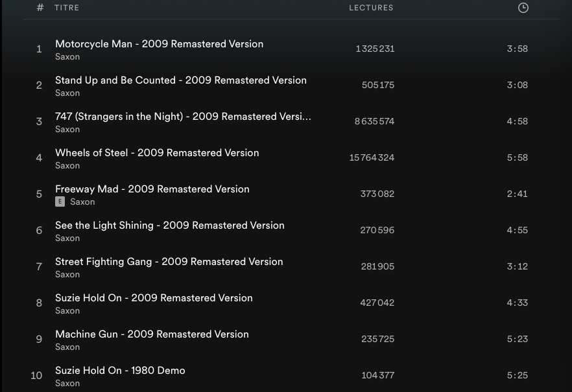This screenshot has width=572, height=392.
Task: Click the LECTURES column header
Action: click(x=371, y=8)
